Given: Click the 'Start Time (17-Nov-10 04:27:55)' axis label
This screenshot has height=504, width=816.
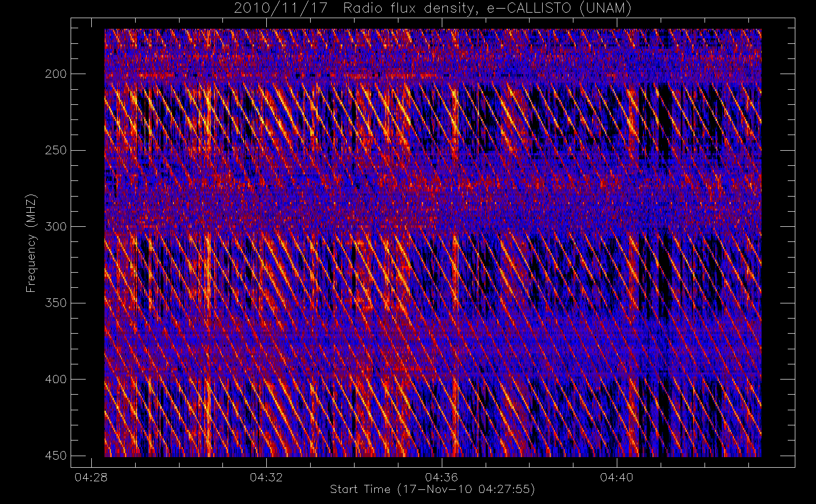Looking at the screenshot, I should 432,489.
